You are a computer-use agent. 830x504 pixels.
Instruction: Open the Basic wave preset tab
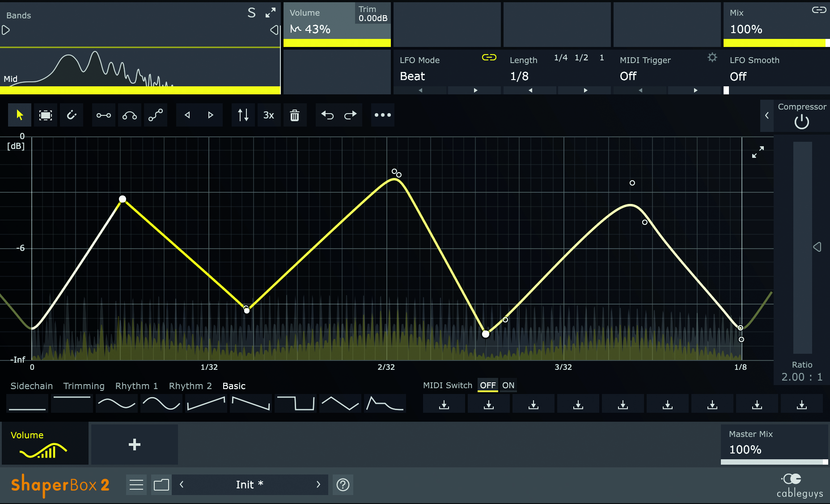coord(234,386)
